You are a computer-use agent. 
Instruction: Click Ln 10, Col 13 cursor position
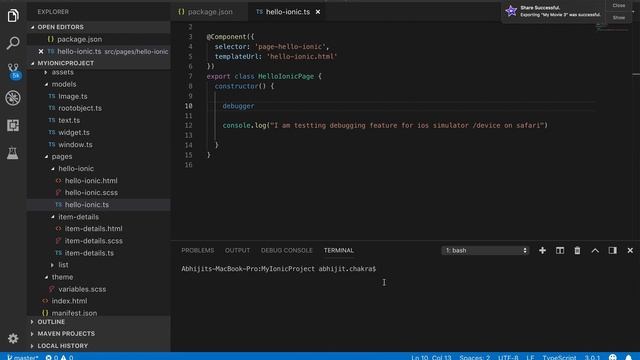(431, 357)
